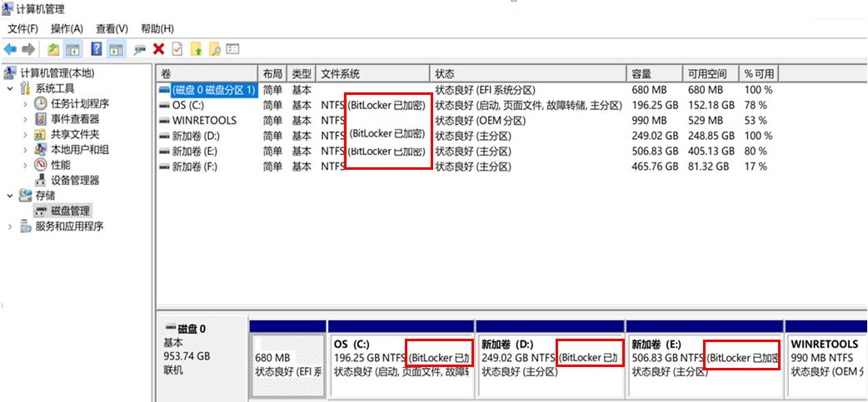This screenshot has width=868, height=402.
Task: Sort by the 容量 column header
Action: 654,74
